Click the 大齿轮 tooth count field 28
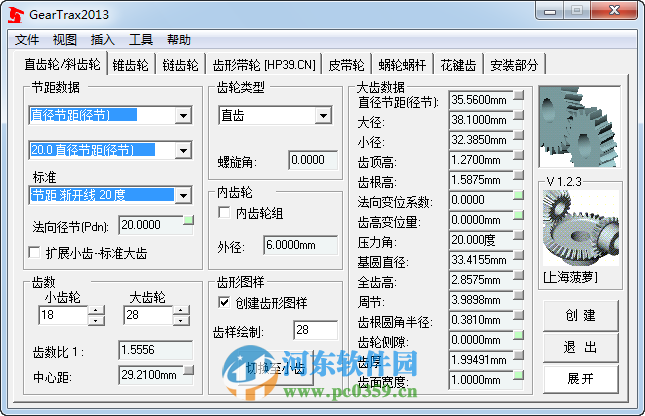This screenshot has height=416, width=645. coord(148,315)
